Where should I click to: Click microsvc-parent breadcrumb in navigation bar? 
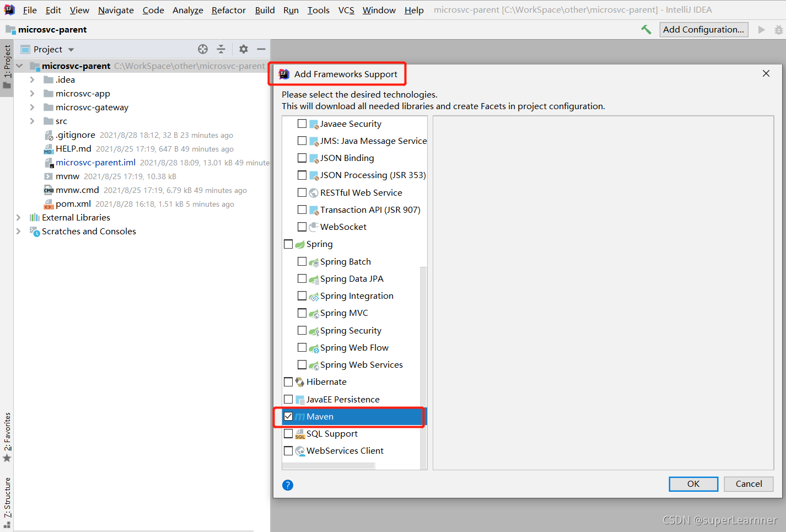52,29
